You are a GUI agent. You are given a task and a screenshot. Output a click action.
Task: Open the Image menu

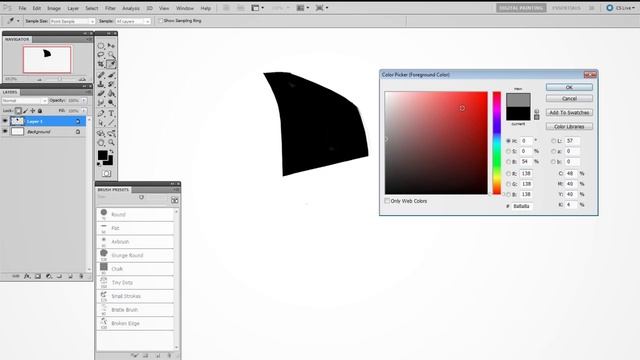click(x=53, y=8)
